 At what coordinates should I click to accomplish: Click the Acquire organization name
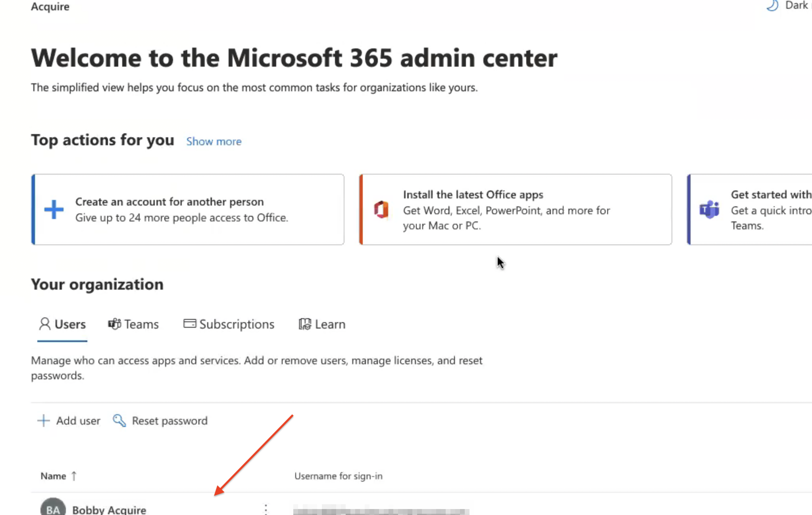(x=50, y=6)
